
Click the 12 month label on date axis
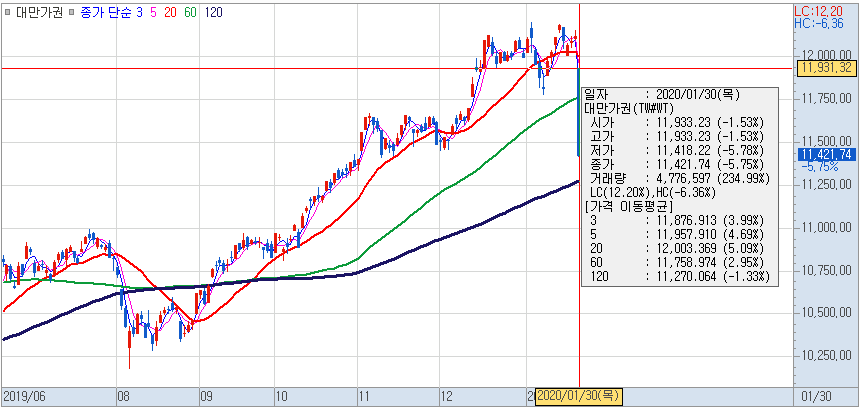(x=446, y=395)
